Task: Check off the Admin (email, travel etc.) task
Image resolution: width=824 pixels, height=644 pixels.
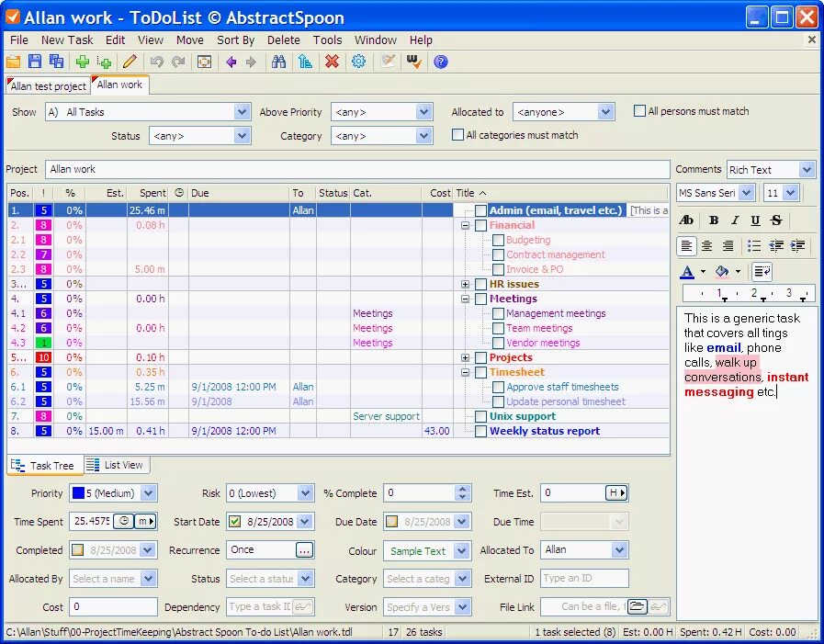Action: [x=480, y=210]
